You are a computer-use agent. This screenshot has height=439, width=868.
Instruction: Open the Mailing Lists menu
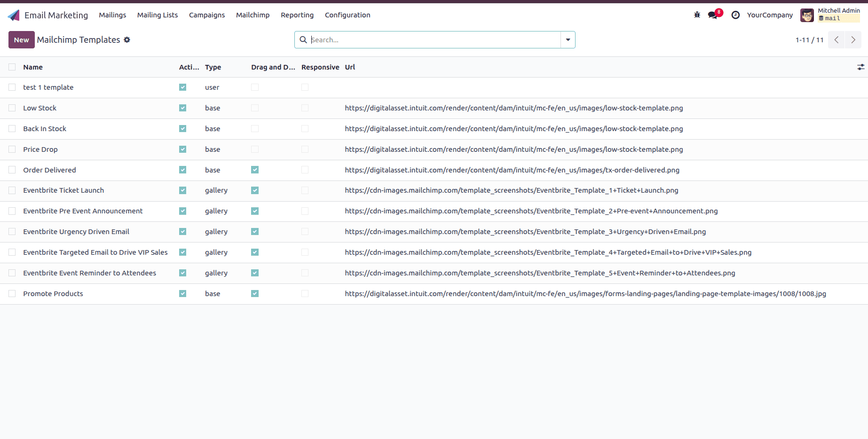158,15
